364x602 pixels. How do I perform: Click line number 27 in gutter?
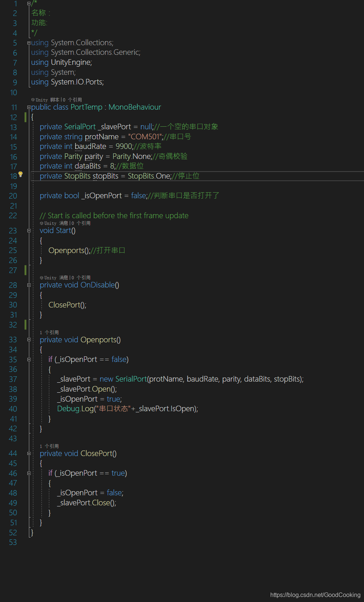(x=13, y=270)
